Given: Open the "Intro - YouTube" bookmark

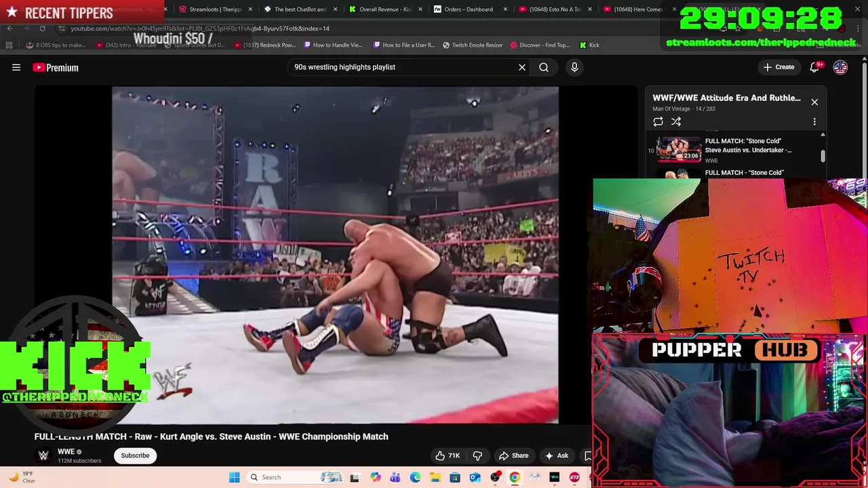Looking at the screenshot, I should point(126,45).
